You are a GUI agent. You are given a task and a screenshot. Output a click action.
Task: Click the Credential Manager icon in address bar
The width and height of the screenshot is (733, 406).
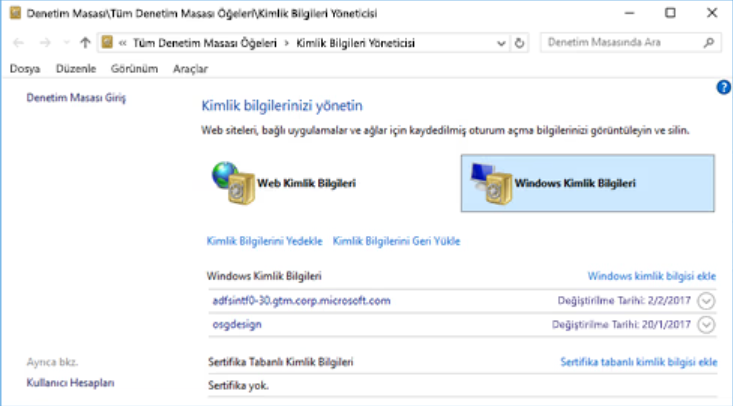(x=107, y=43)
